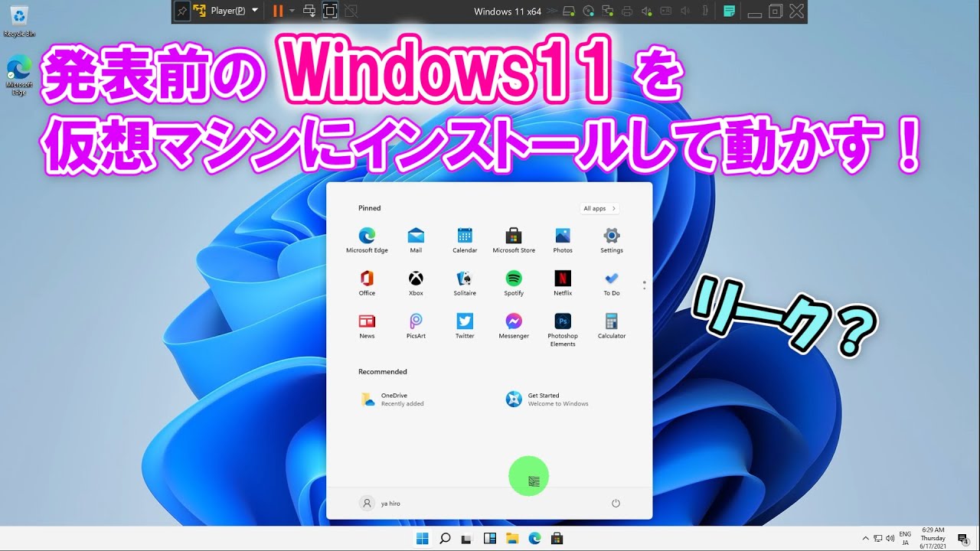Expand the power options dropdown arrow

292,11
